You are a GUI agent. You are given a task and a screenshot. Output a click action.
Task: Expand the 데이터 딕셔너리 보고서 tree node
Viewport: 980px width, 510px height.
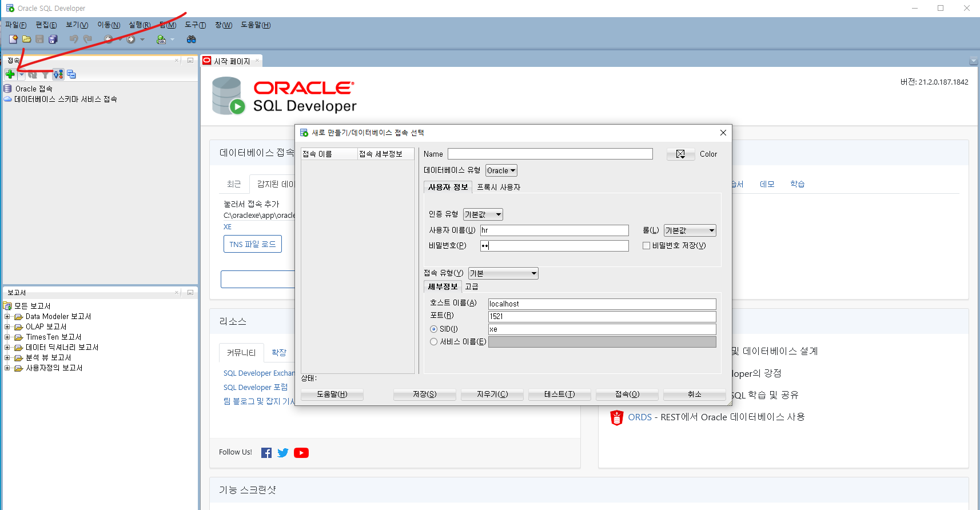point(7,347)
